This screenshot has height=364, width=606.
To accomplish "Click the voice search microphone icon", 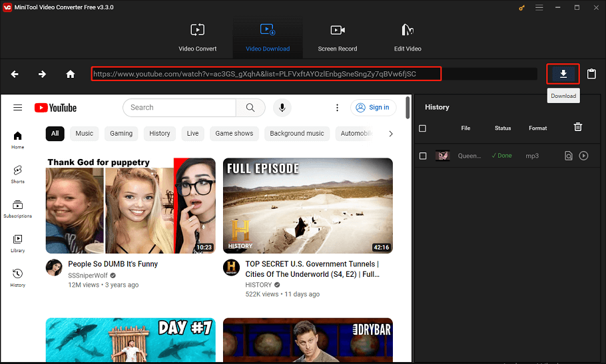I will (282, 107).
